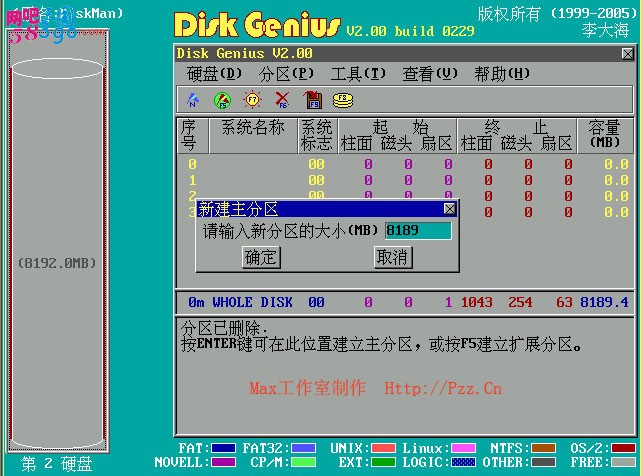Viewport: 641px width, 476px height.
Task: Click the 第 2 硬盘 disk label
Action: tap(57, 464)
